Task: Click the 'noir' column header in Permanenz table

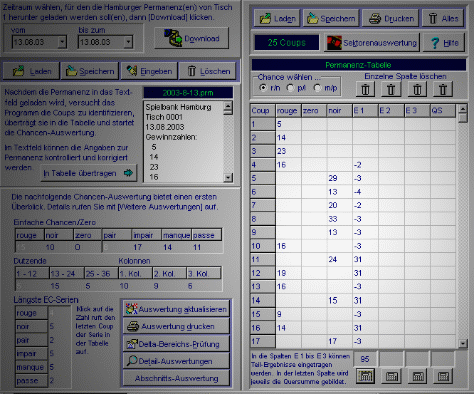Action: click(339, 111)
